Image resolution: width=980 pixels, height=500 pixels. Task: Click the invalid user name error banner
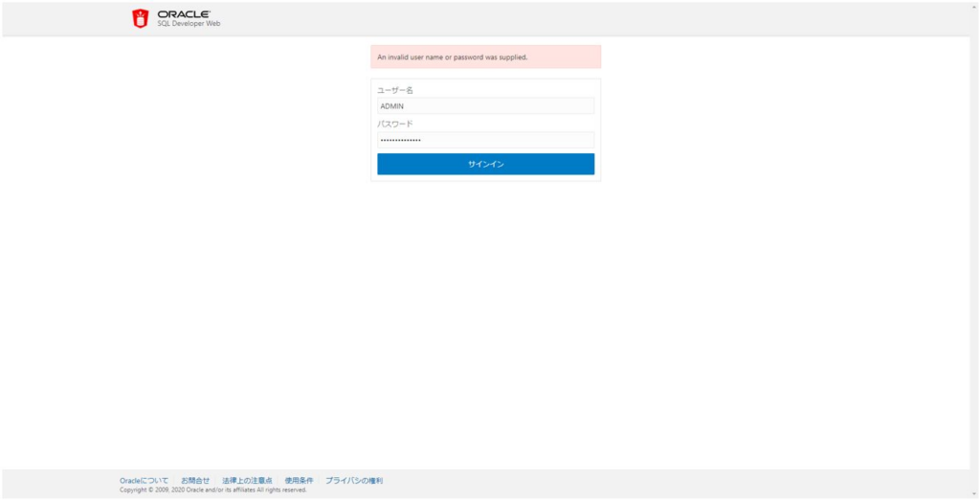coord(485,57)
